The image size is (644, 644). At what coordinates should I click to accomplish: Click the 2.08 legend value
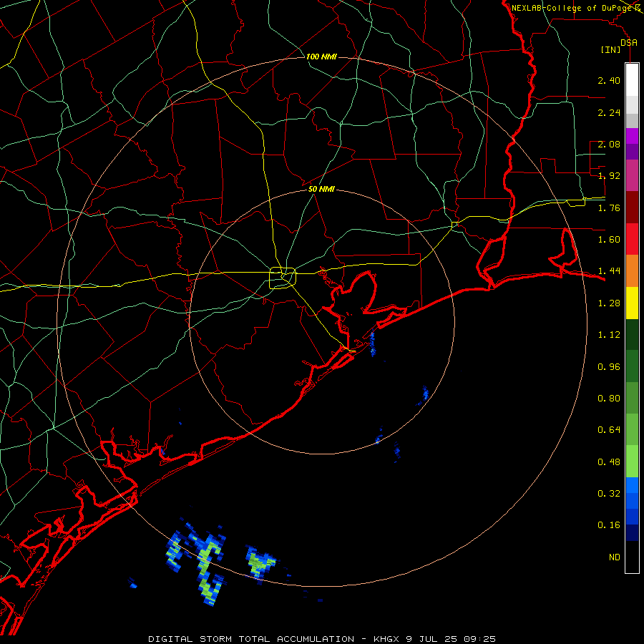point(609,144)
